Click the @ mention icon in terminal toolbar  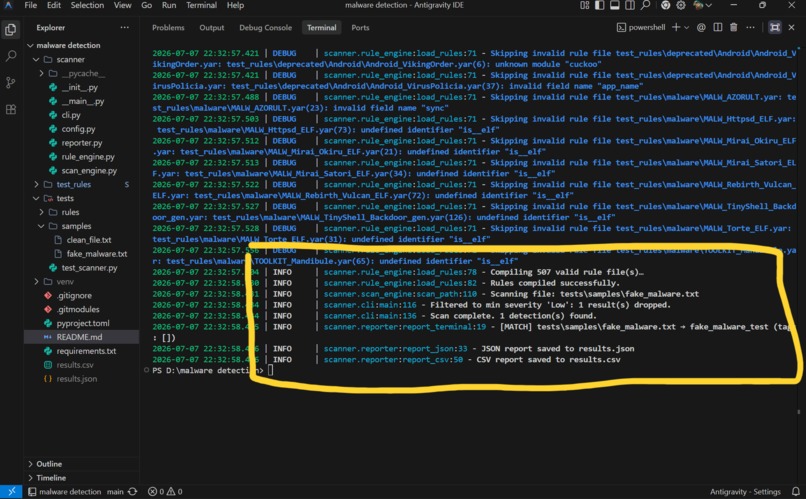click(701, 27)
